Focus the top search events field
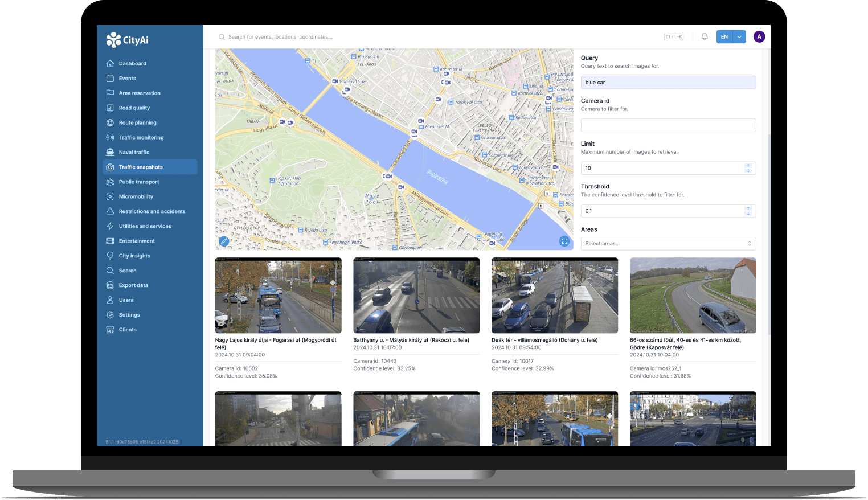This screenshot has width=868, height=500. click(x=439, y=37)
